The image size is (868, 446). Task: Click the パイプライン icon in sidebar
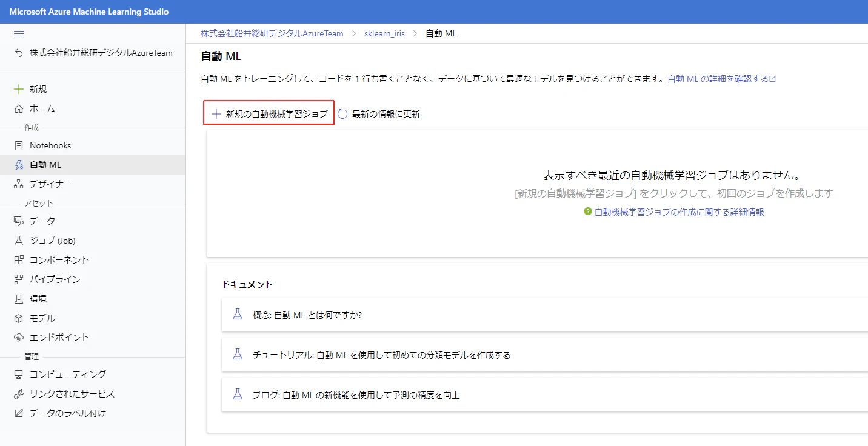click(19, 279)
